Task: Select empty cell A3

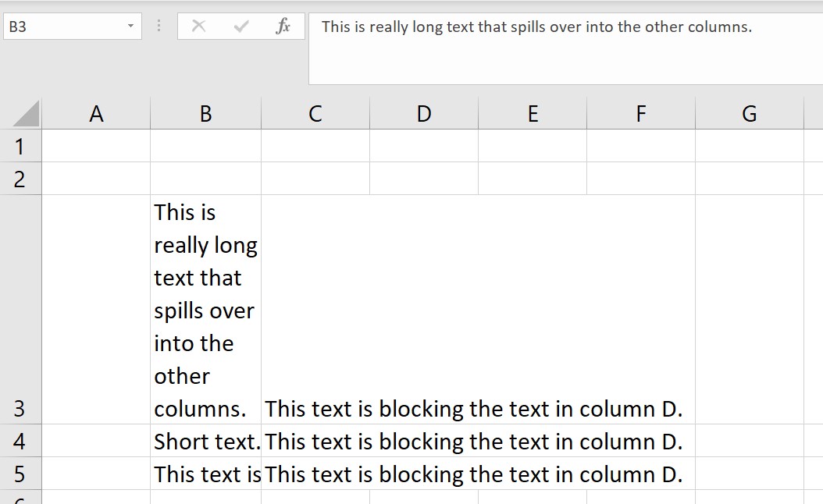Action: click(96, 308)
